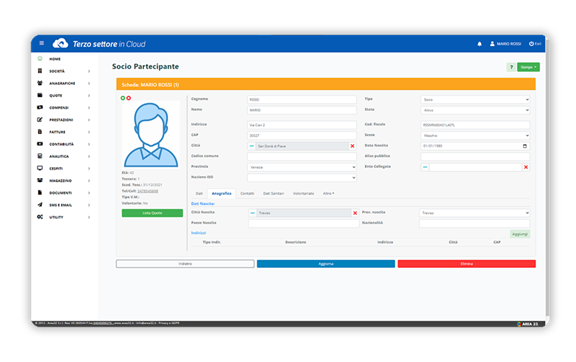Open the Tipo dropdown
Screen dimensions: 576x362
coord(475,100)
